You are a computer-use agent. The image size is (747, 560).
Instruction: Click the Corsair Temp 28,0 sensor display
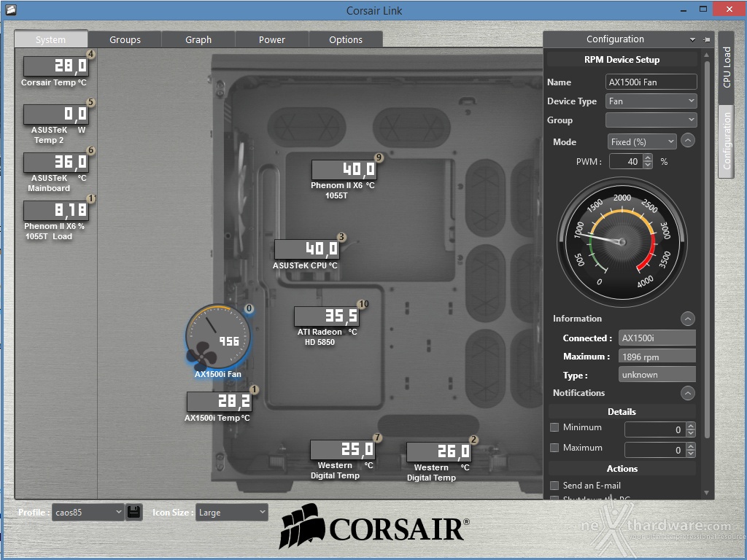[56, 66]
